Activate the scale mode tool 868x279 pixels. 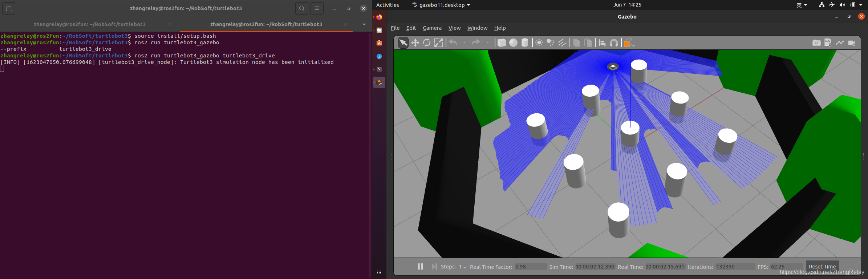coord(439,43)
